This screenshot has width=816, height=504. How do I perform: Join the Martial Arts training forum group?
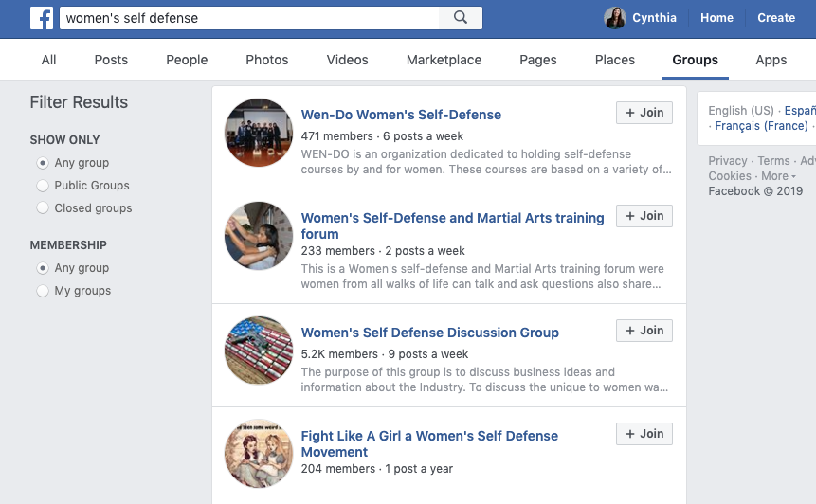(644, 216)
